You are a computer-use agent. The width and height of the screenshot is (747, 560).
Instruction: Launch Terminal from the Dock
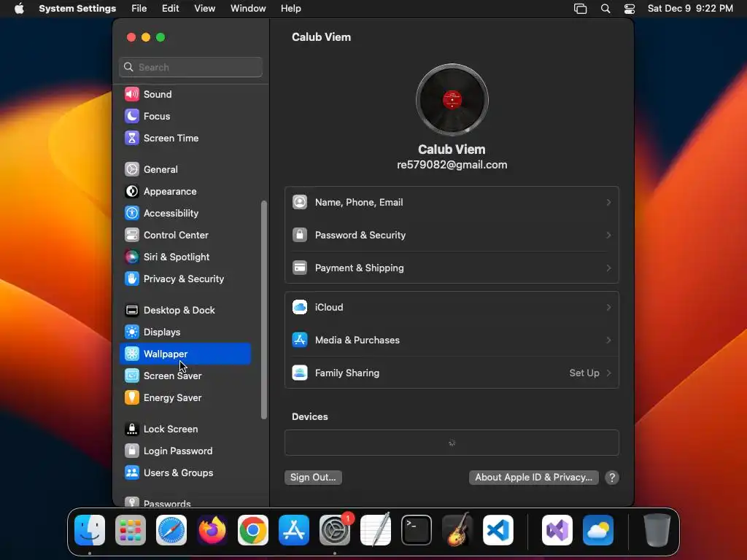coord(417,530)
